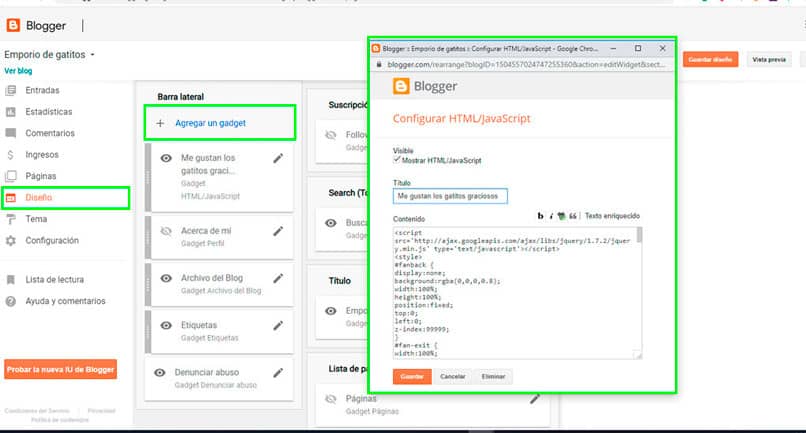Viewport: 806px width, 433px height.
Task: Click the Ingresos dollar sign icon
Action: coord(10,155)
